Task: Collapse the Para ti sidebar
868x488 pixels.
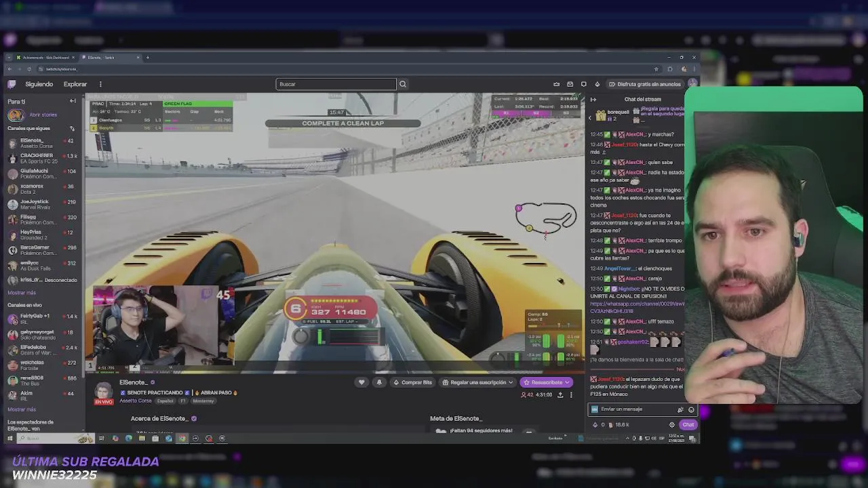Action: (73, 101)
